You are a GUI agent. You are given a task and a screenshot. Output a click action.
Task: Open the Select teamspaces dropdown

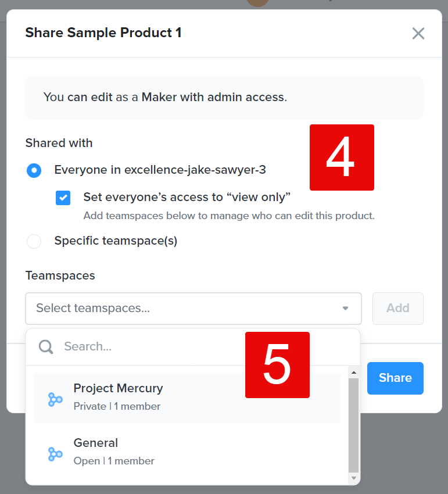click(192, 309)
